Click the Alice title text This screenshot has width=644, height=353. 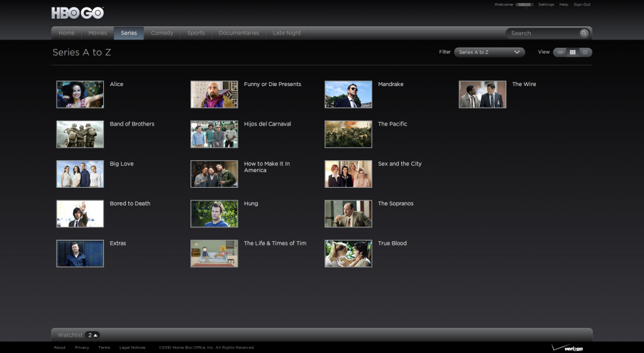(116, 84)
